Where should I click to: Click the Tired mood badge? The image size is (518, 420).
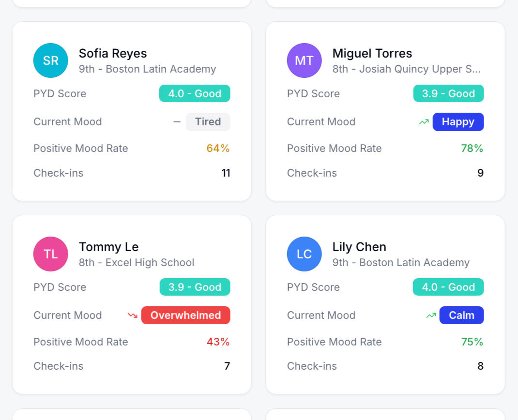tap(208, 122)
